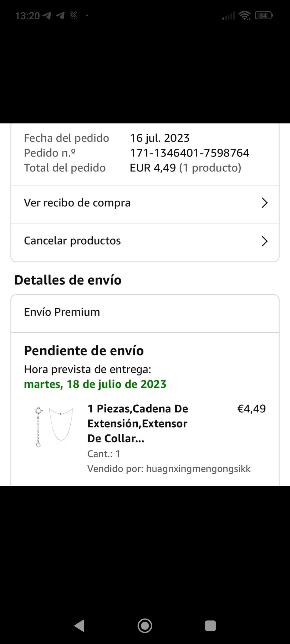Tap the cellular signal strength icon
Viewport: 290px width, 644px height.
pyautogui.click(x=229, y=16)
